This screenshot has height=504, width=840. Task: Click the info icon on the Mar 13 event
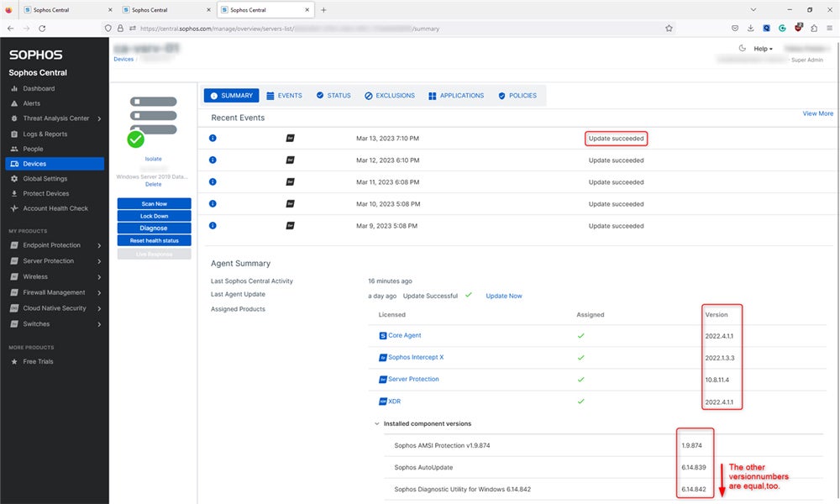click(x=213, y=138)
